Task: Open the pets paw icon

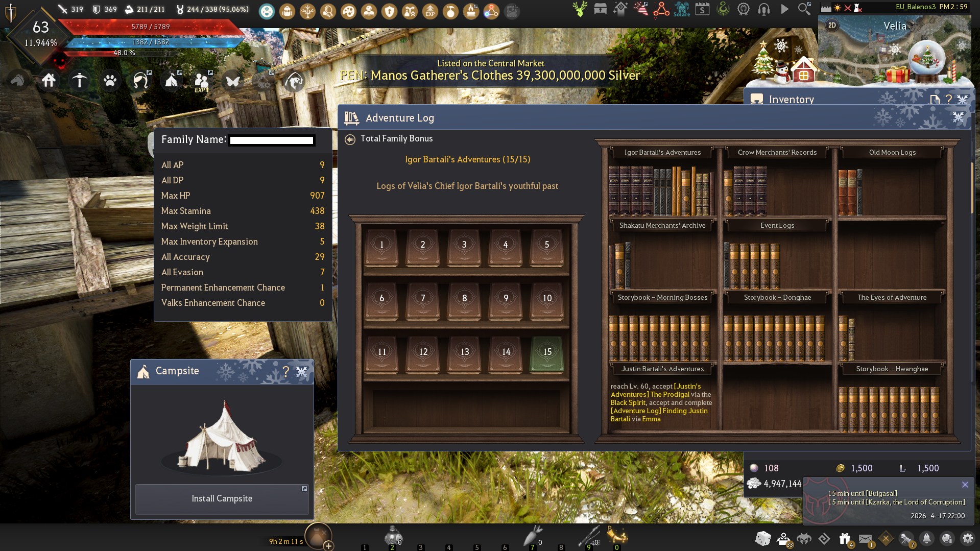Action: click(110, 81)
